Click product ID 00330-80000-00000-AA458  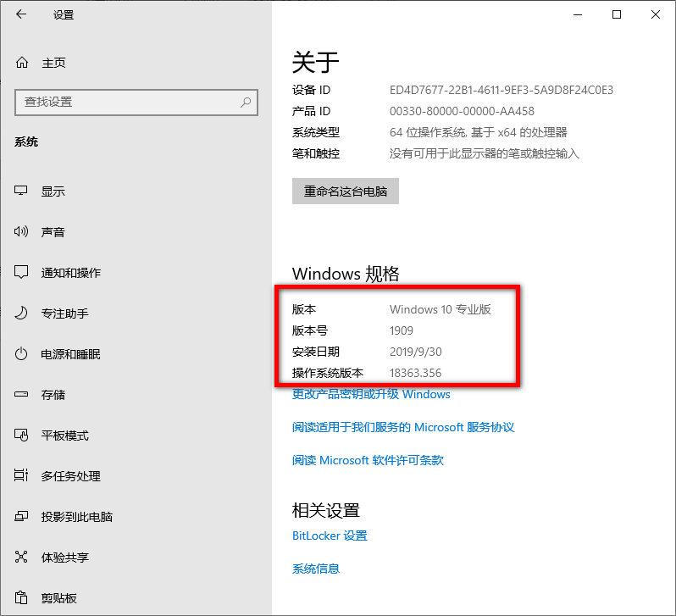(x=462, y=111)
